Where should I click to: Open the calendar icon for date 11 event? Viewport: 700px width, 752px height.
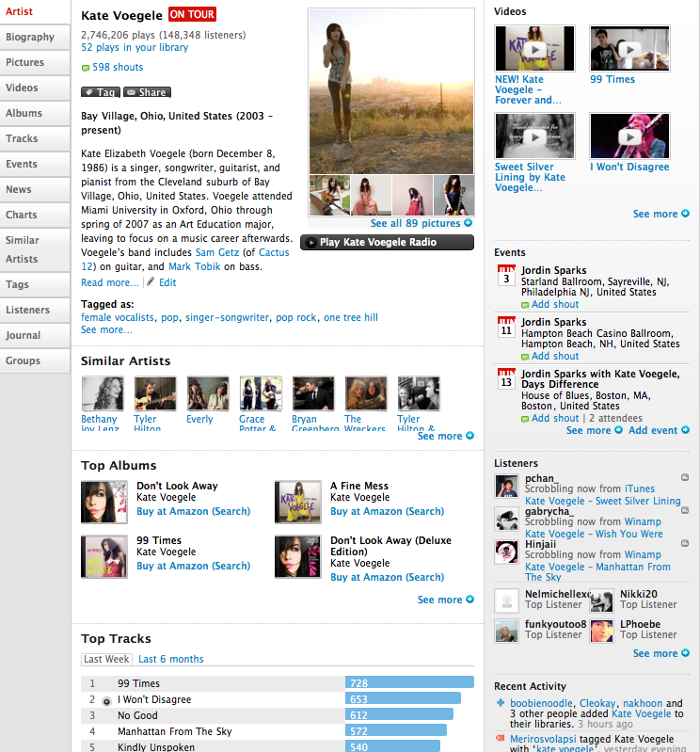coord(506,327)
